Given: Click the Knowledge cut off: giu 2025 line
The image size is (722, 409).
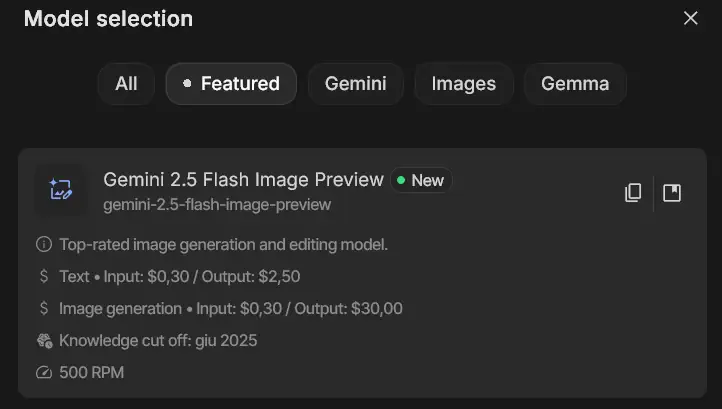Looking at the screenshot, I should pyautogui.click(x=158, y=341).
